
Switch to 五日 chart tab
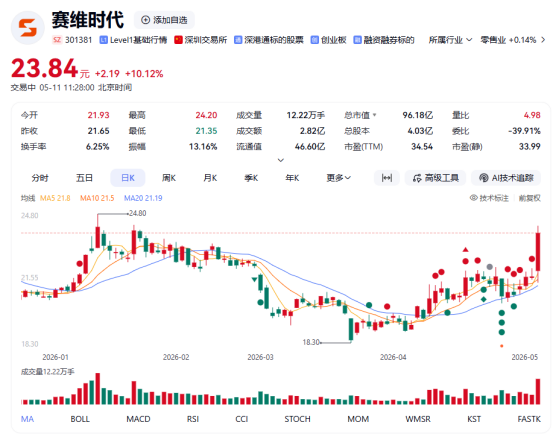(x=84, y=178)
